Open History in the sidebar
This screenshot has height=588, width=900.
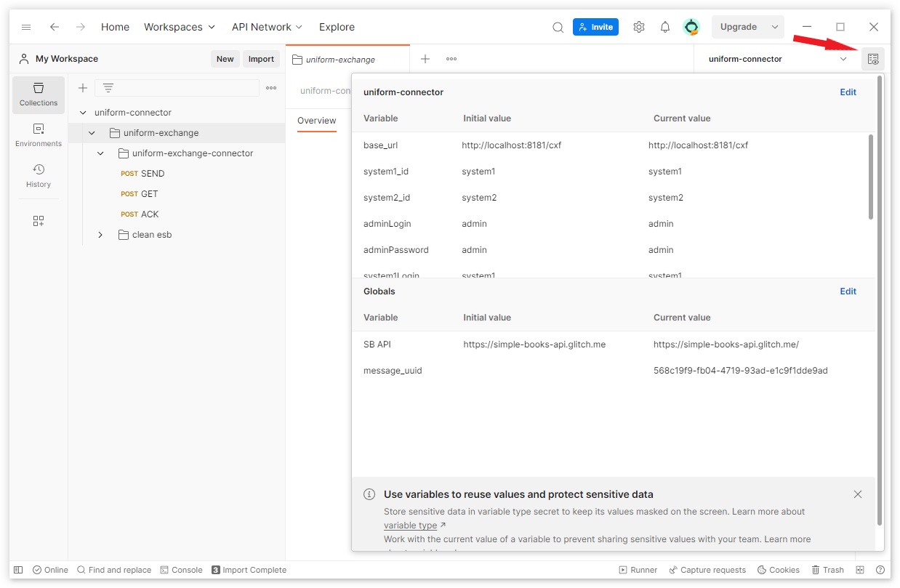(x=39, y=176)
